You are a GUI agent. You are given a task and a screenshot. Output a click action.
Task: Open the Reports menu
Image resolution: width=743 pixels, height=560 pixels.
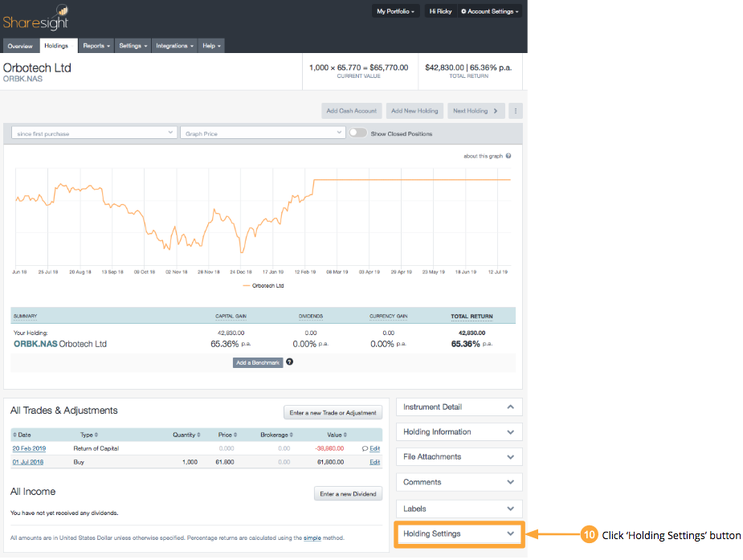[x=96, y=46]
